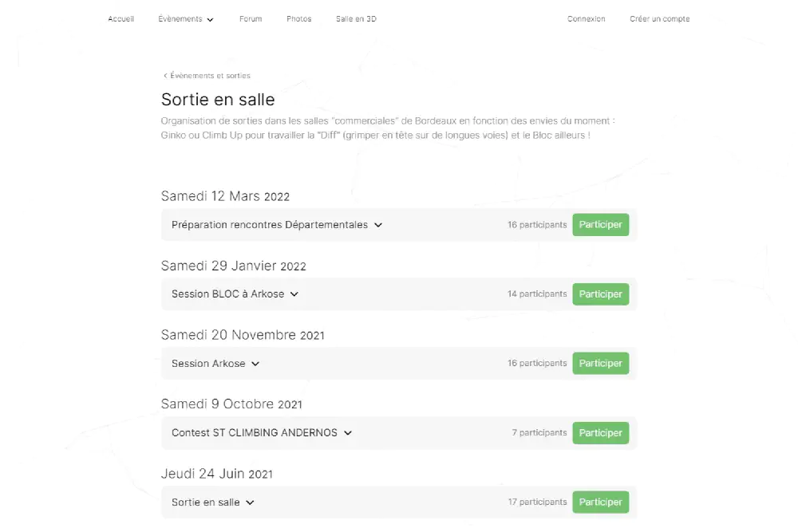Click the 7 participants count
This screenshot has height=532, width=798.
539,433
